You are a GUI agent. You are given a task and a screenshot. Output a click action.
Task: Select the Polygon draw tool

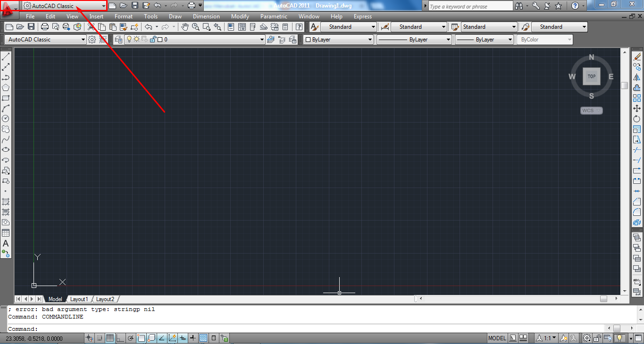6,88
